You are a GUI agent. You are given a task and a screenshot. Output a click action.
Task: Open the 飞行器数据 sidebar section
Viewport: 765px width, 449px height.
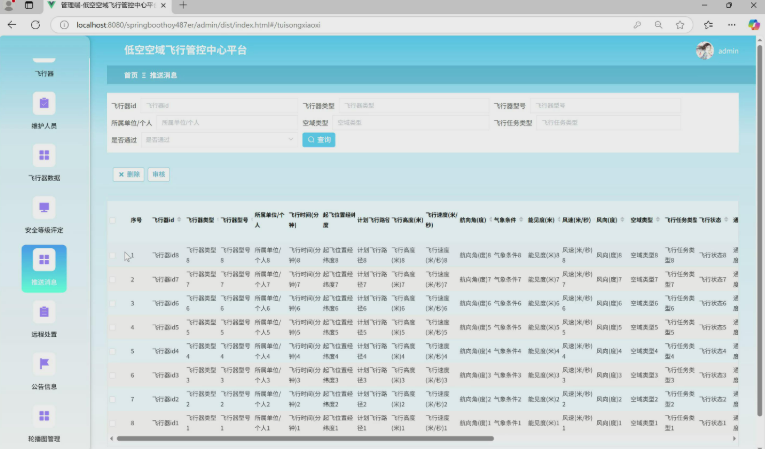pos(44,162)
